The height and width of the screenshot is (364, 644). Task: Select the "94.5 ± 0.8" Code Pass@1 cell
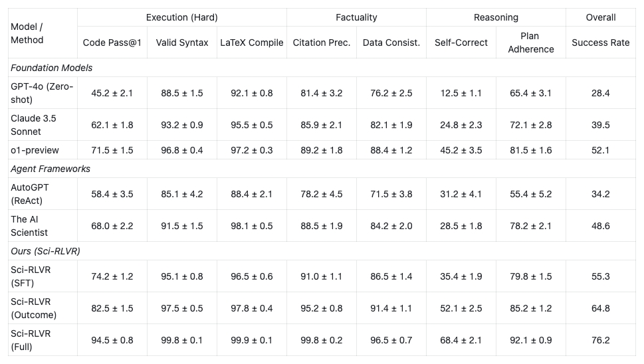[x=112, y=340]
